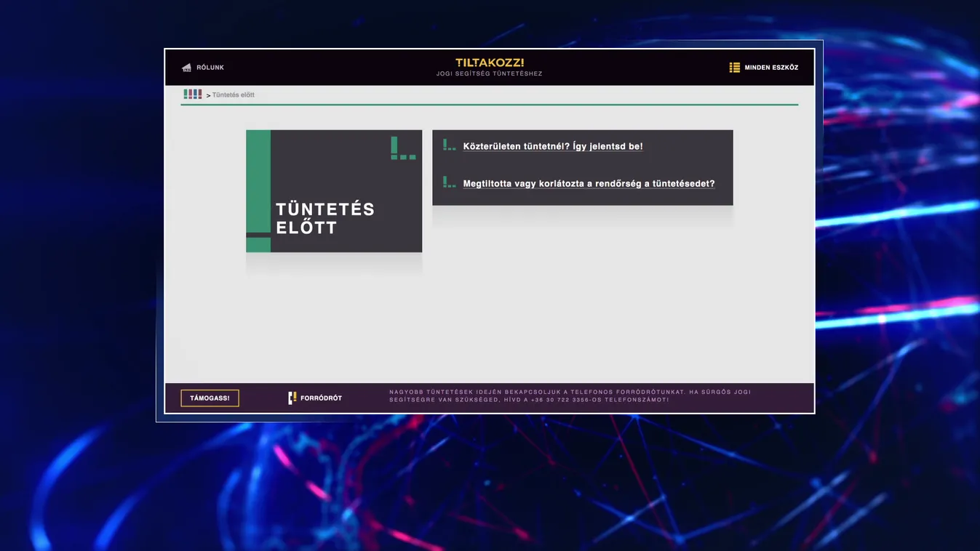Click the megaphone icon beside RÓLUNK
980x551 pixels.
click(187, 67)
